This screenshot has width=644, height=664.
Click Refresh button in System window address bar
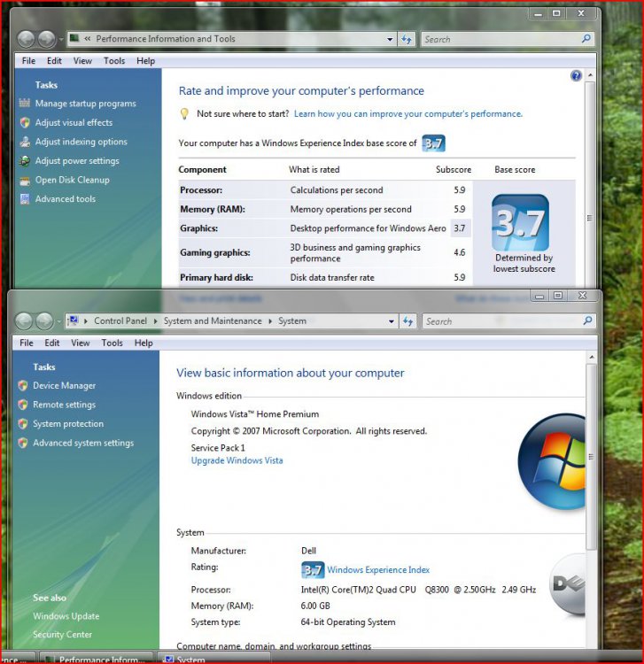[x=408, y=321]
